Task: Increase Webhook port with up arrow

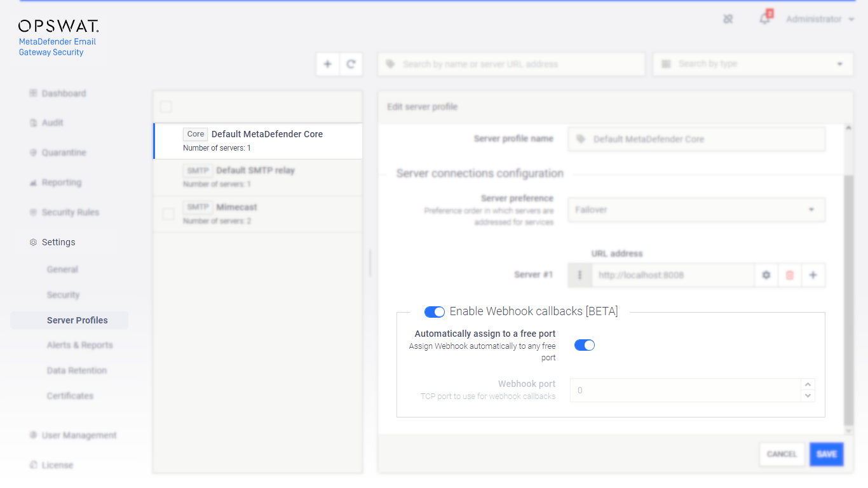Action: click(x=808, y=384)
